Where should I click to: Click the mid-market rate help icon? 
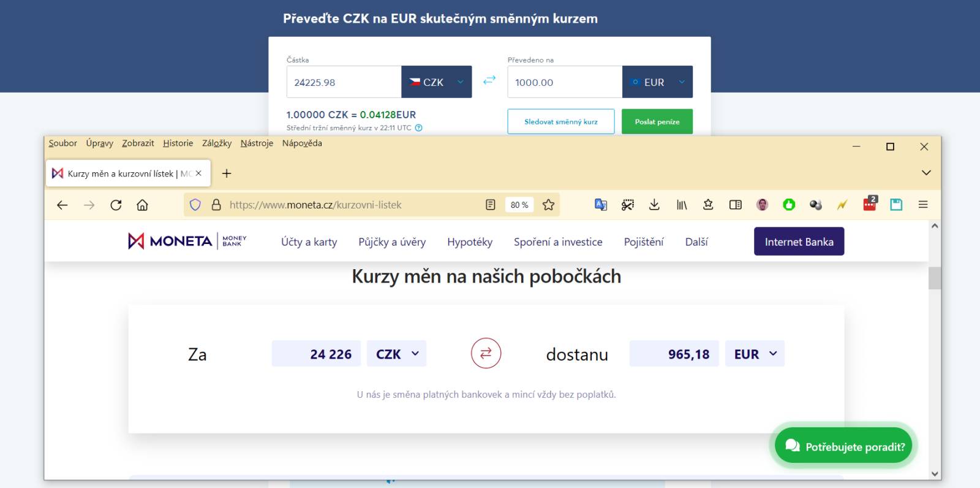click(x=419, y=128)
